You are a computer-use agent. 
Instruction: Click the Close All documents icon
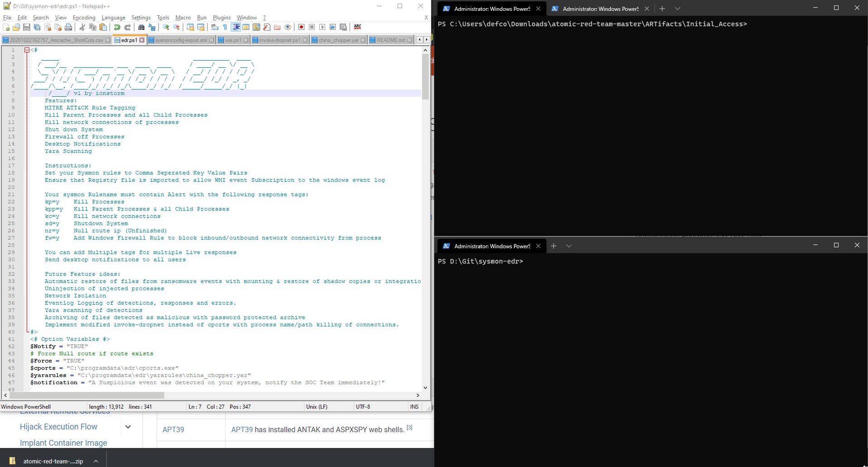pos(58,27)
